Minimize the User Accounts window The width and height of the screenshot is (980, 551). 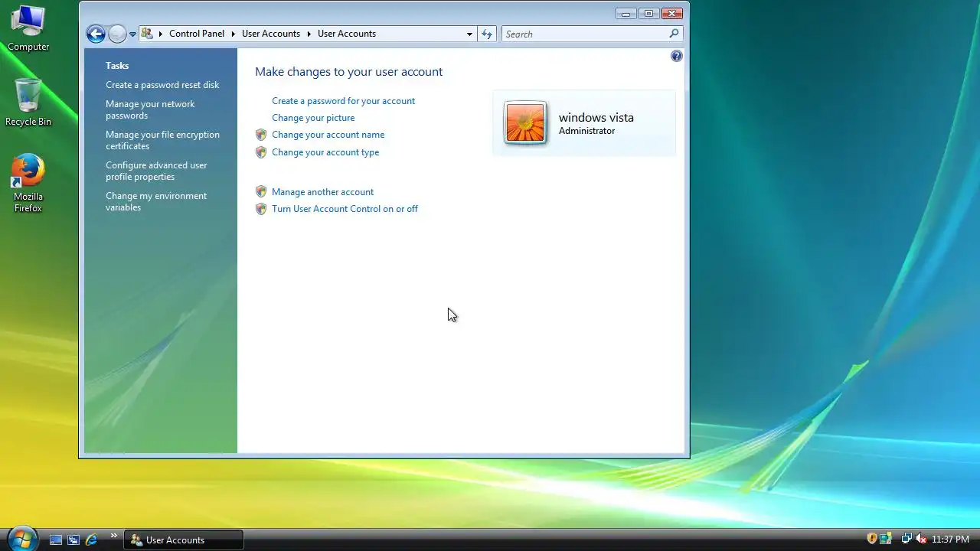[x=626, y=14]
